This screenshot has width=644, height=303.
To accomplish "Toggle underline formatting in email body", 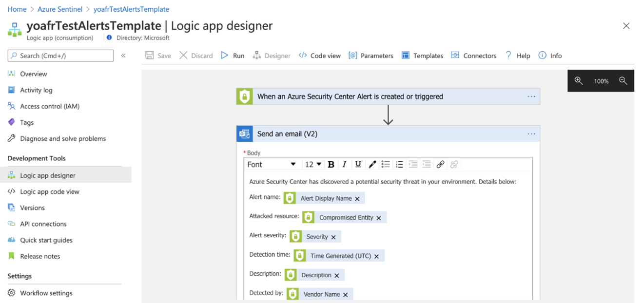I will point(358,164).
